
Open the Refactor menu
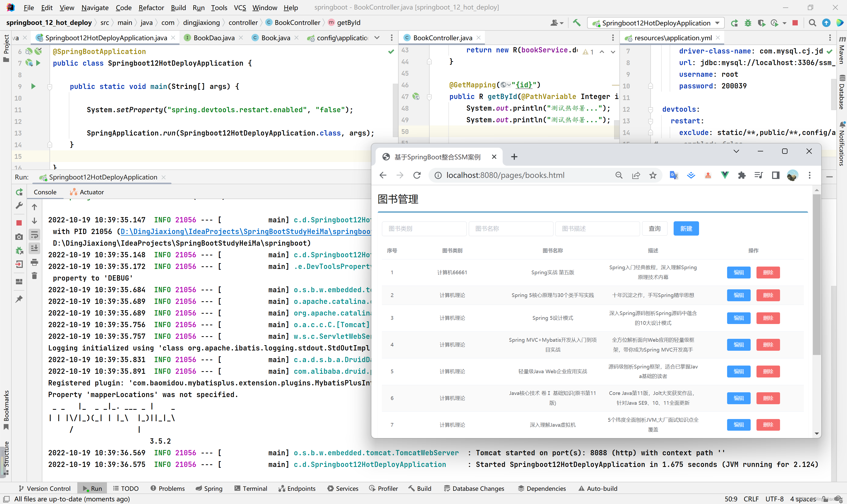coord(151,7)
